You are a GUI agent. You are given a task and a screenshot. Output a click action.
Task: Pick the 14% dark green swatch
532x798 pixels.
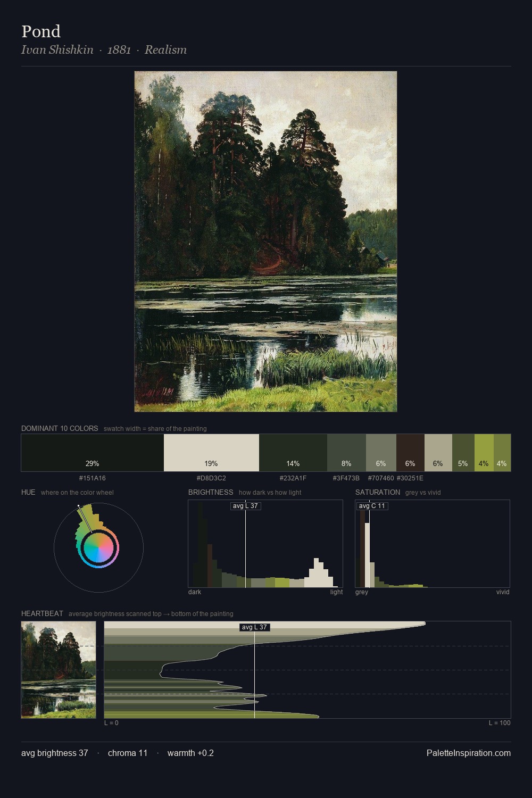(293, 453)
